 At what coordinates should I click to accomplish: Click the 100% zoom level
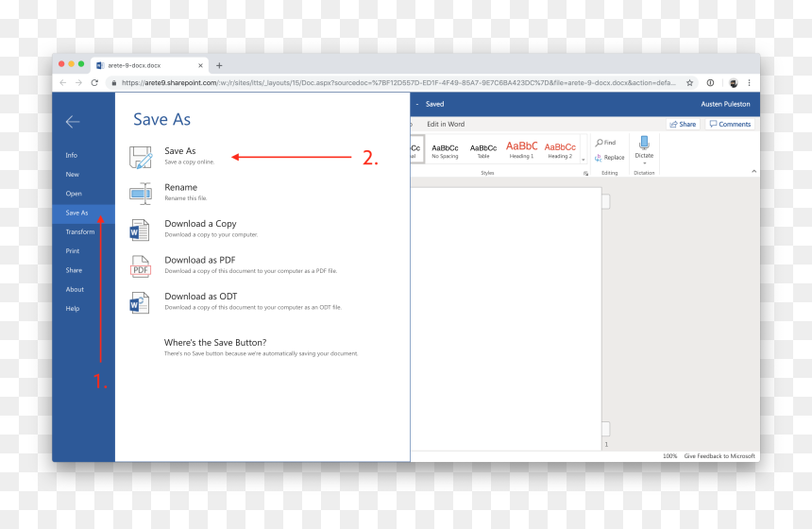[669, 456]
